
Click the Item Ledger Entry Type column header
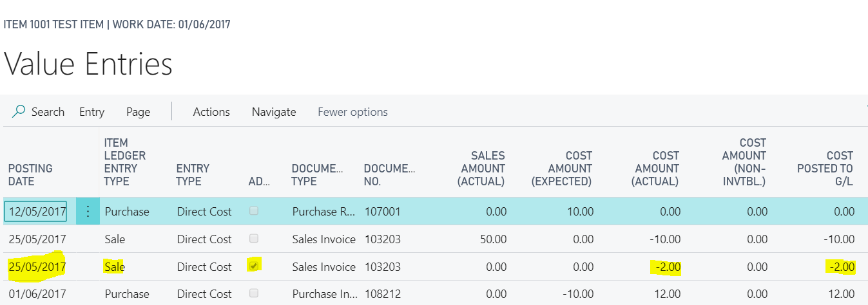125,162
